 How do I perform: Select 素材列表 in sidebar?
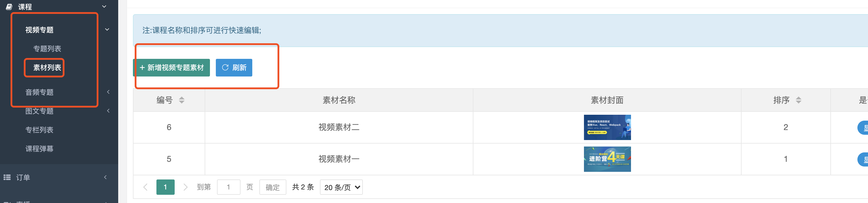[x=47, y=67]
